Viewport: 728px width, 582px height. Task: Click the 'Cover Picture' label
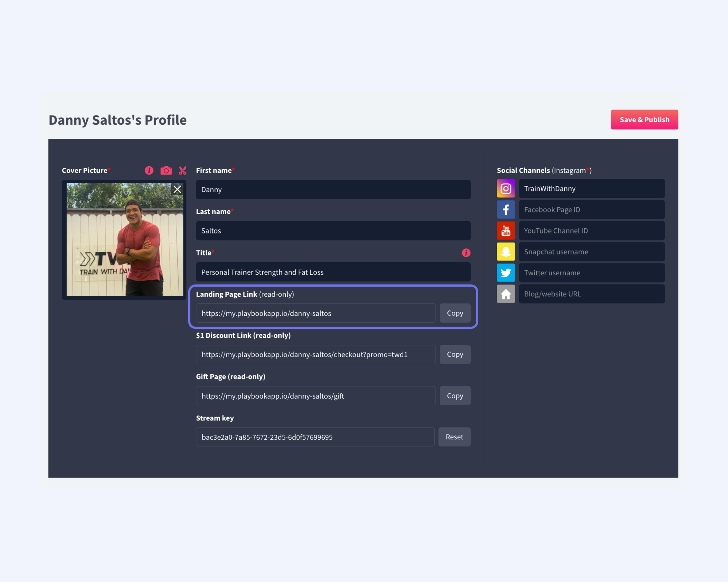(x=84, y=170)
